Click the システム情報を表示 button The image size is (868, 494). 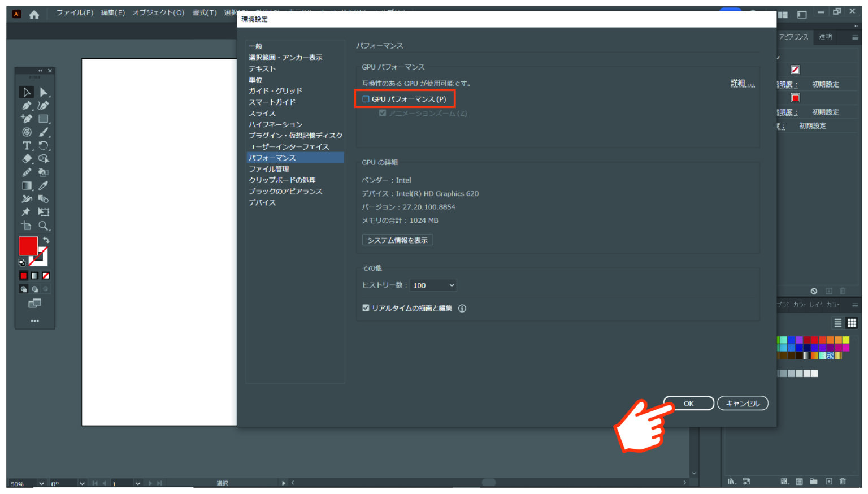397,240
